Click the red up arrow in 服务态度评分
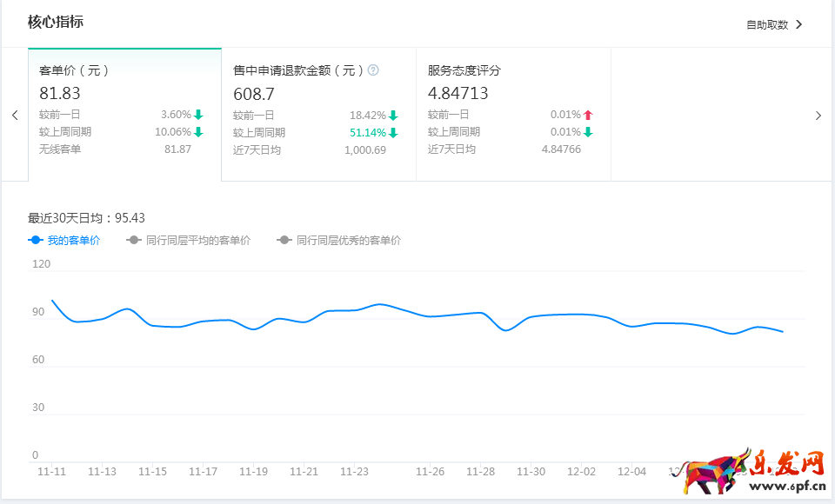 click(x=588, y=115)
